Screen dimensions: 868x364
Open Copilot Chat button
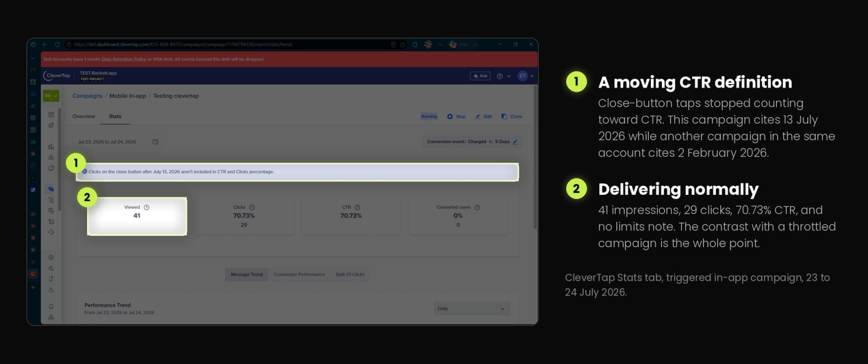point(459,44)
